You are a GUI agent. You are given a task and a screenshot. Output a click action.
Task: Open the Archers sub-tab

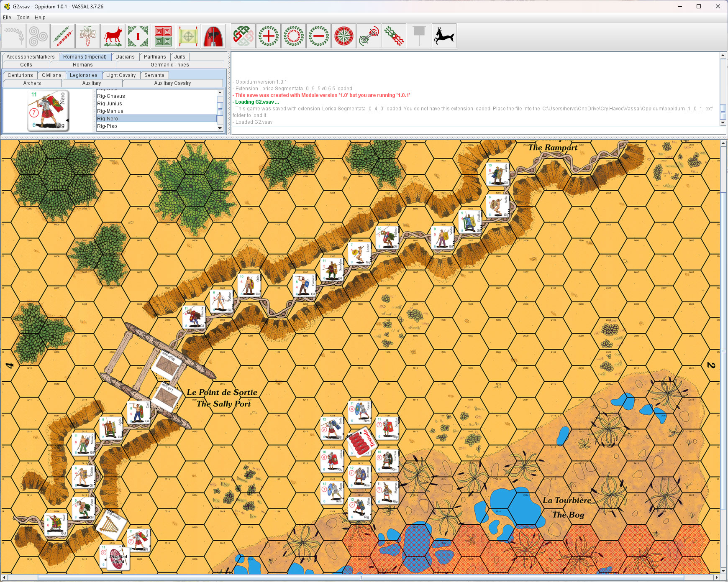(32, 83)
